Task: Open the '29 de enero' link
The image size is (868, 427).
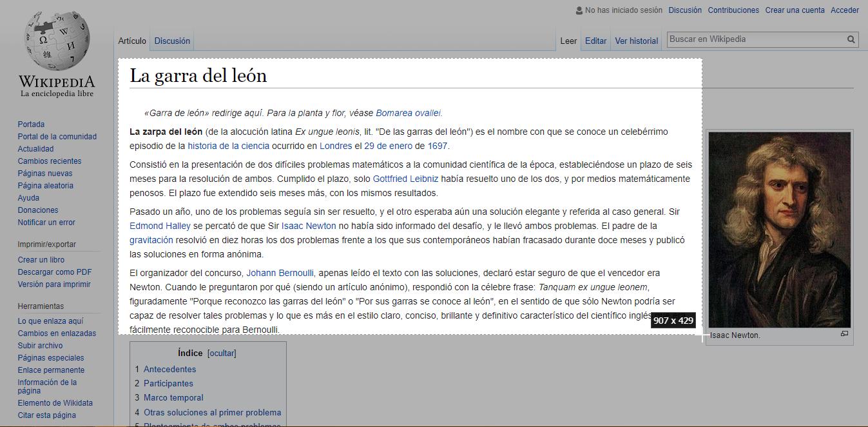Action: (388, 146)
